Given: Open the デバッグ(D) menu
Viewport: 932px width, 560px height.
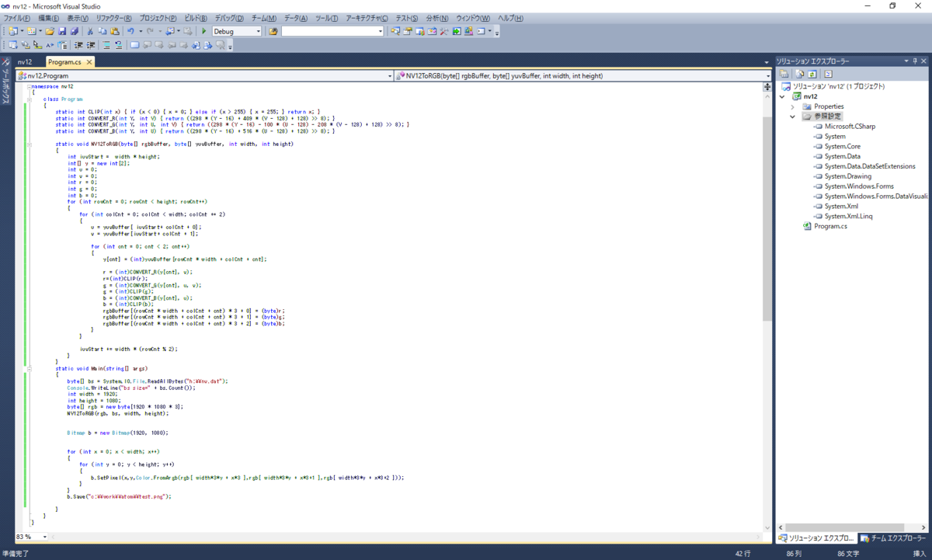Looking at the screenshot, I should 228,18.
